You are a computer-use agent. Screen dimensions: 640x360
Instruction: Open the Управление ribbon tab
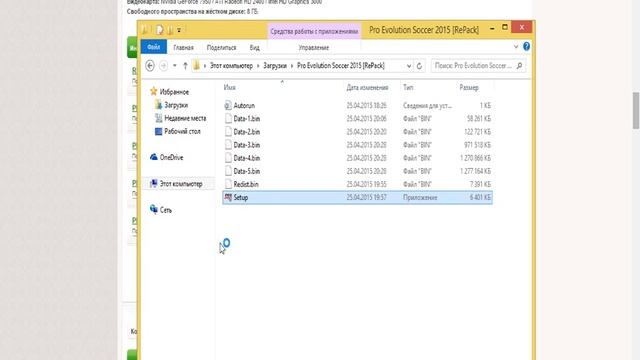coord(313,48)
